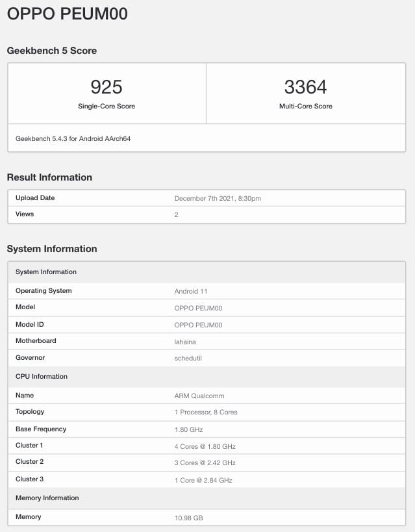Click Cluster 3 value 1 Core @ 2.84 GHz

203,480
